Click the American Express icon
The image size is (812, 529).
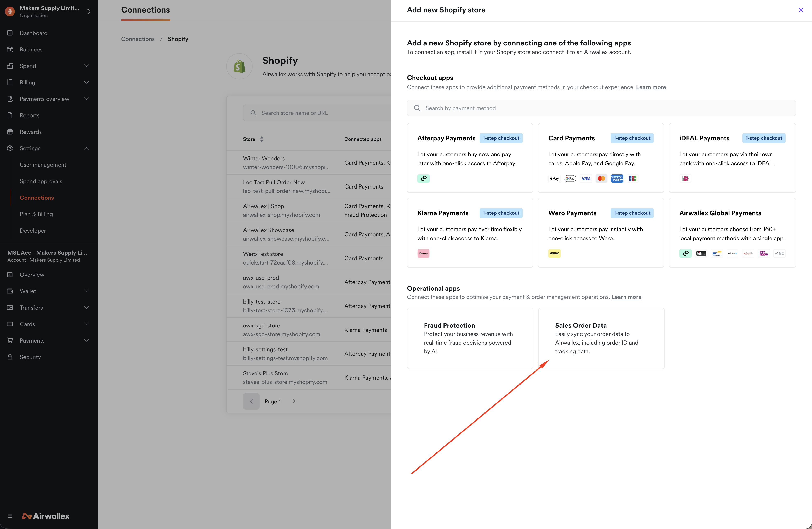click(x=617, y=178)
